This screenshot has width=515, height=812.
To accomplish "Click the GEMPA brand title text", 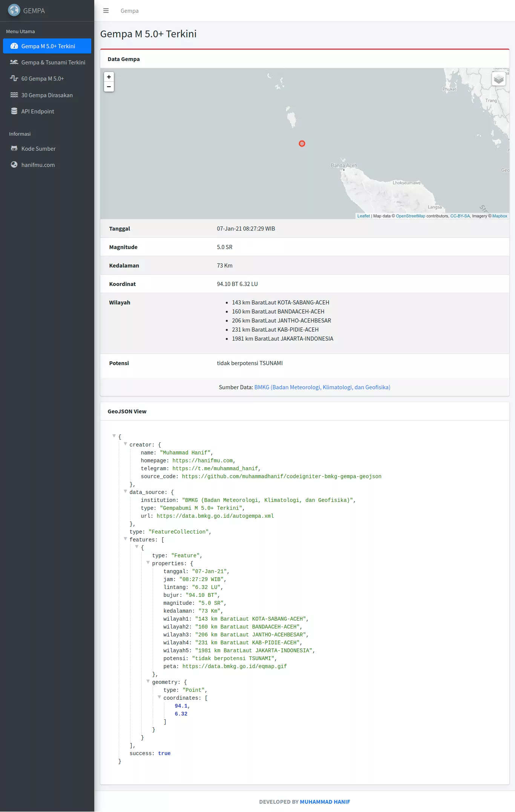I will (34, 11).
